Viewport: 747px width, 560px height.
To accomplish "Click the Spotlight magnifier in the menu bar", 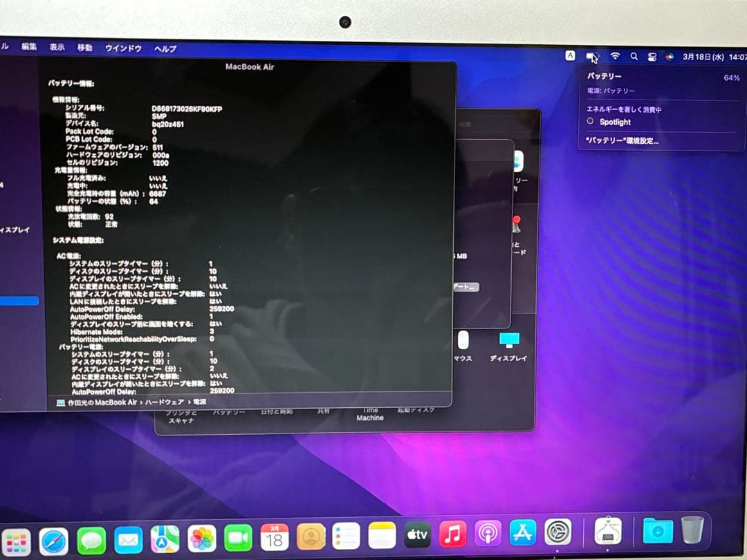I will point(634,57).
